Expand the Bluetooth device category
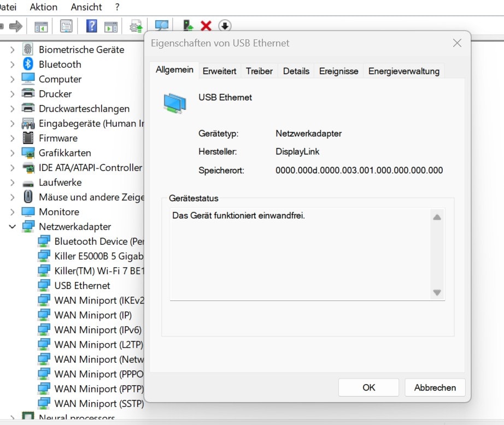Viewport: 504px width, 425px height. click(12, 64)
